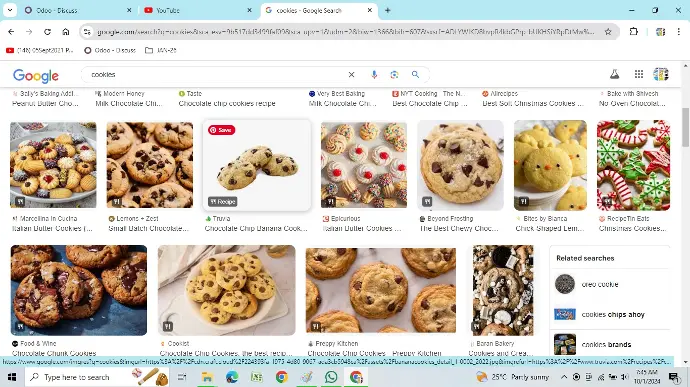
Task: Open Task View in the taskbar
Action: pyautogui.click(x=182, y=377)
